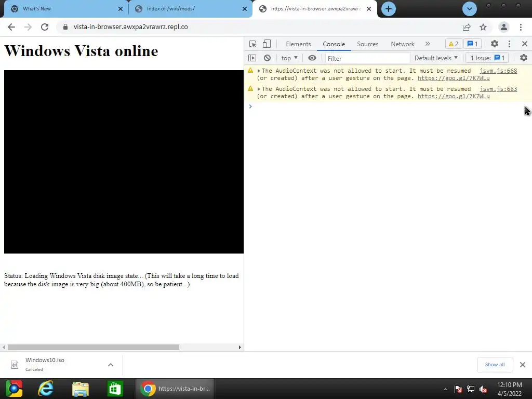Click the address bar URL
The height and width of the screenshot is (399, 532).
pyautogui.click(x=130, y=27)
